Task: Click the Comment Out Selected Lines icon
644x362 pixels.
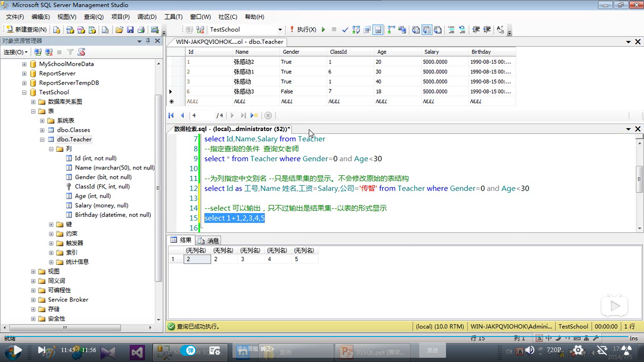Action: tap(451, 29)
